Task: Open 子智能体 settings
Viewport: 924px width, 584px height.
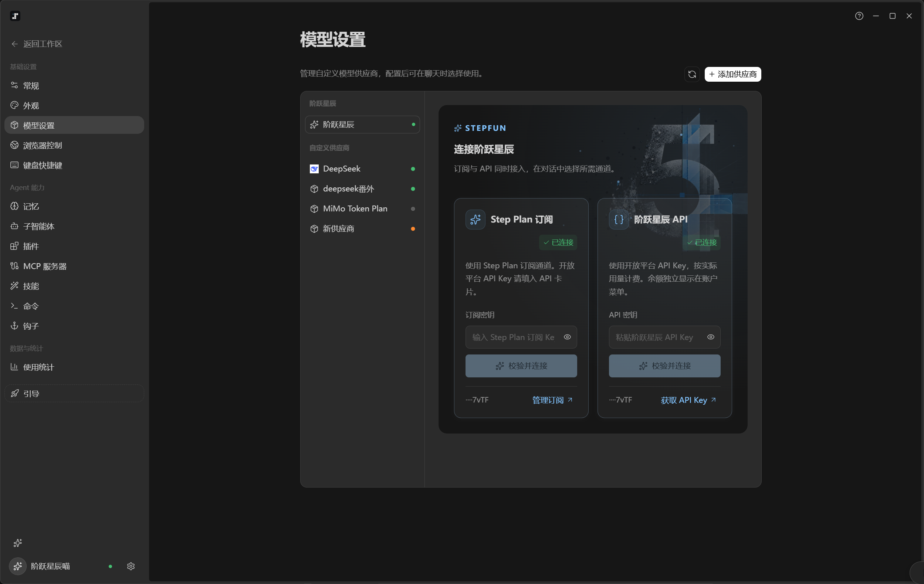Action: click(x=74, y=226)
